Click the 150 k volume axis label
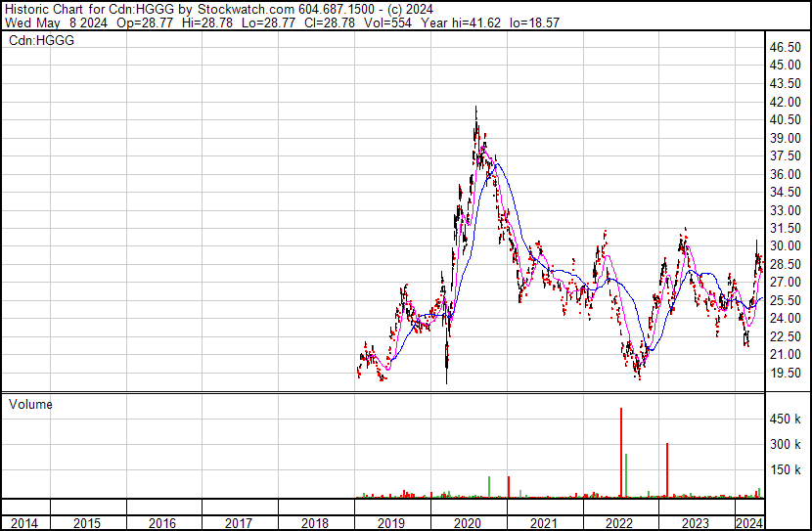812x531 pixels. (786, 469)
